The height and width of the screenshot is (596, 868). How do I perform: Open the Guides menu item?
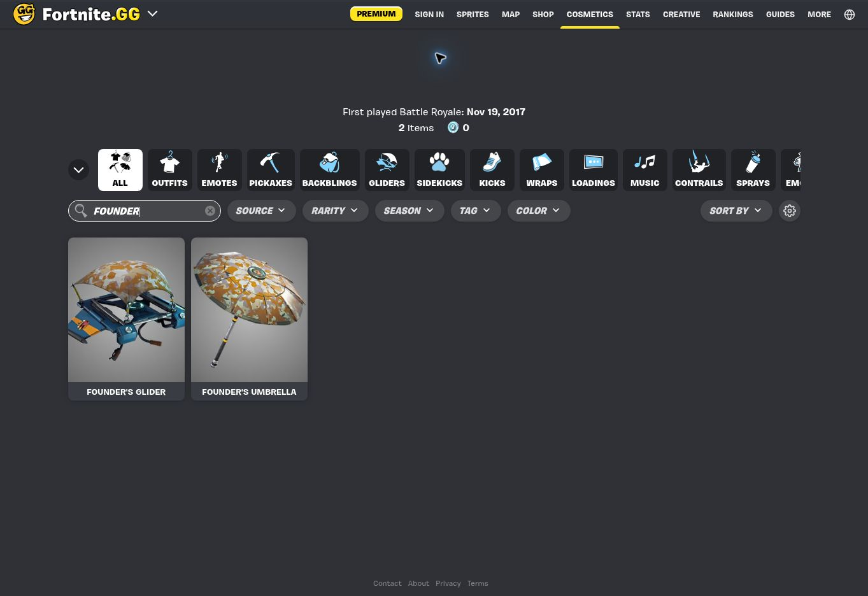pyautogui.click(x=780, y=15)
